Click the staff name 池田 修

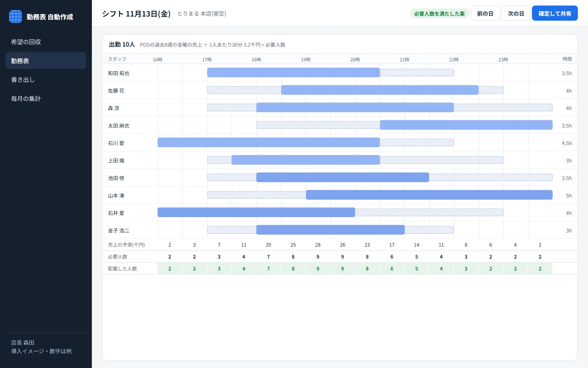pyautogui.click(x=116, y=178)
